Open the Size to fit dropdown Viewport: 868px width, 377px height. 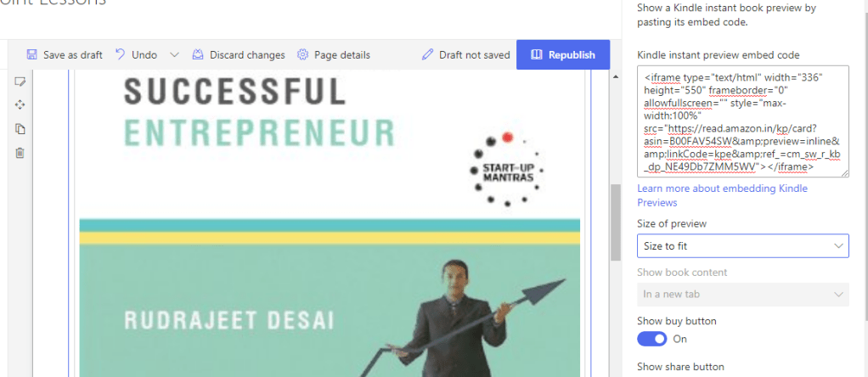743,245
